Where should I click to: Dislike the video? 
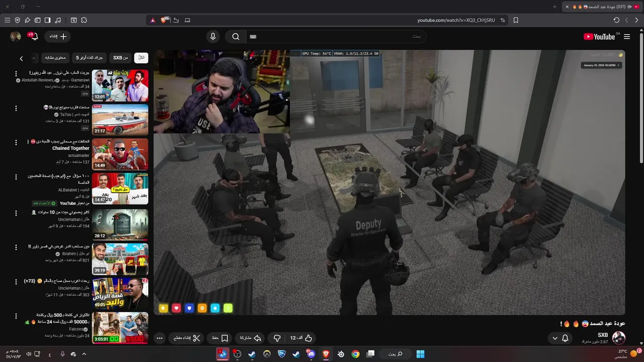tap(277, 338)
